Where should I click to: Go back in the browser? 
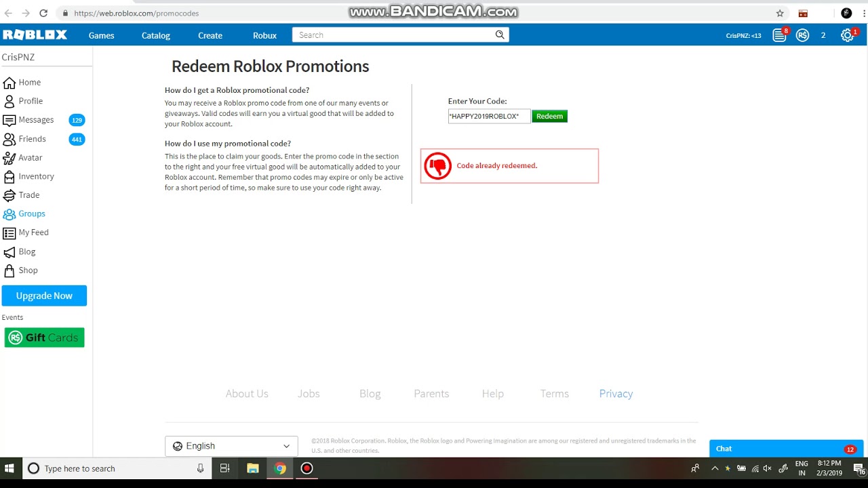pos(8,13)
